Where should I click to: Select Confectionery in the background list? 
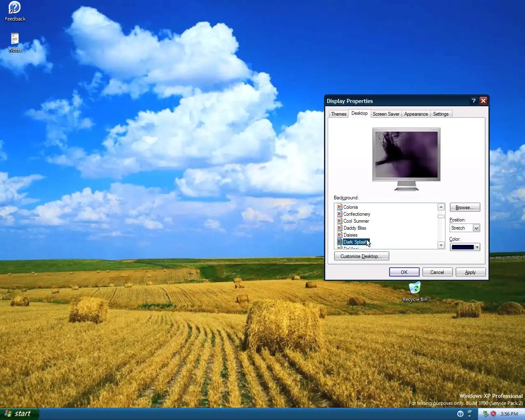[357, 214]
